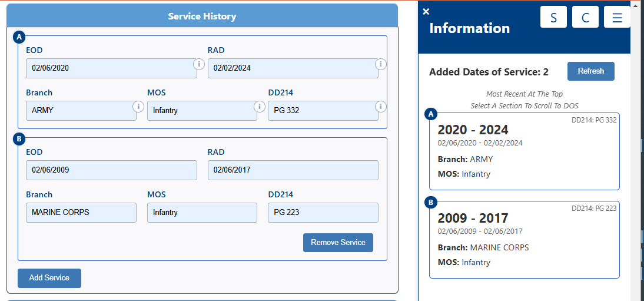Close the Information panel with the X
Viewport: 644px width, 301px height.
426,12
